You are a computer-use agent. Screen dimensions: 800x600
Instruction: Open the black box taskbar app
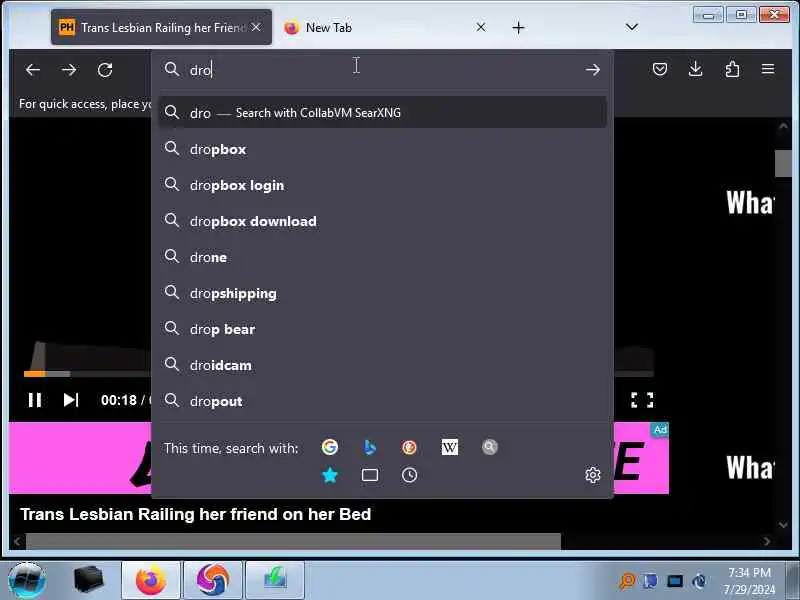click(x=88, y=580)
